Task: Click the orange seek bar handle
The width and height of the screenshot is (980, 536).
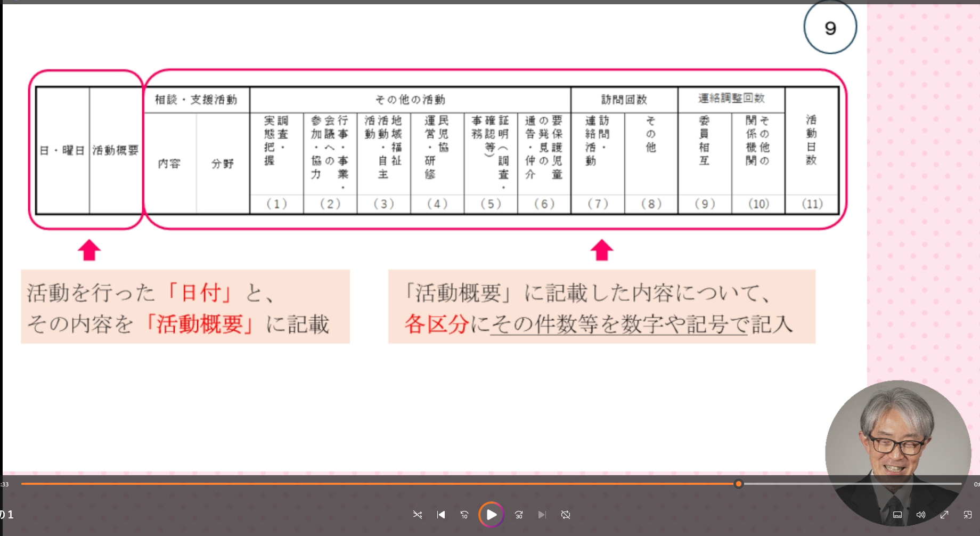Action: tap(738, 484)
